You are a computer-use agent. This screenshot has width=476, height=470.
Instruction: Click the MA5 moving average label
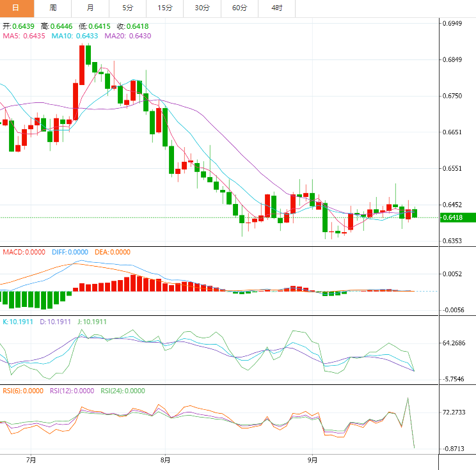[x=24, y=36]
